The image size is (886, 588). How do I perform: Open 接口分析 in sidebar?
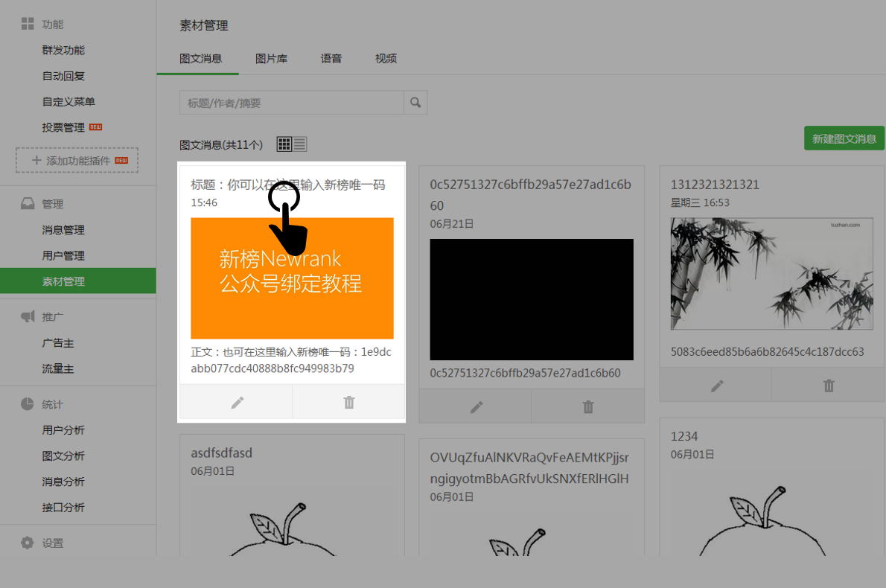(63, 508)
